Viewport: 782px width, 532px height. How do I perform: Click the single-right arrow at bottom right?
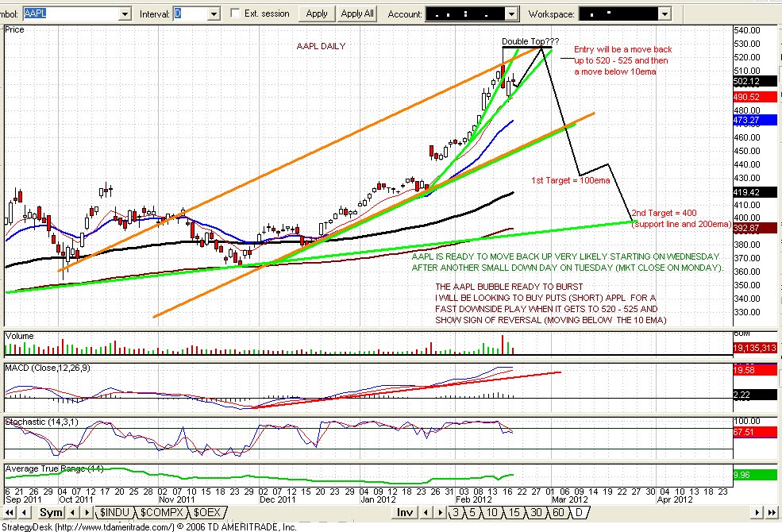tap(757, 513)
